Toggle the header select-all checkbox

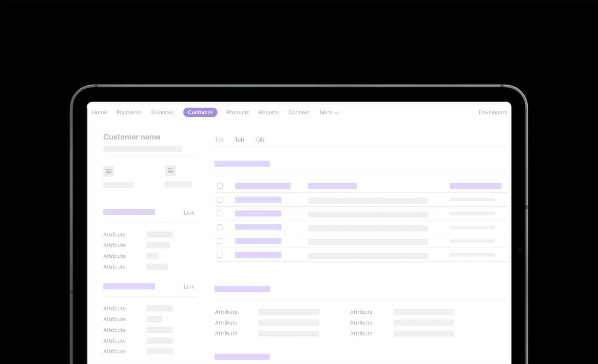click(x=220, y=186)
